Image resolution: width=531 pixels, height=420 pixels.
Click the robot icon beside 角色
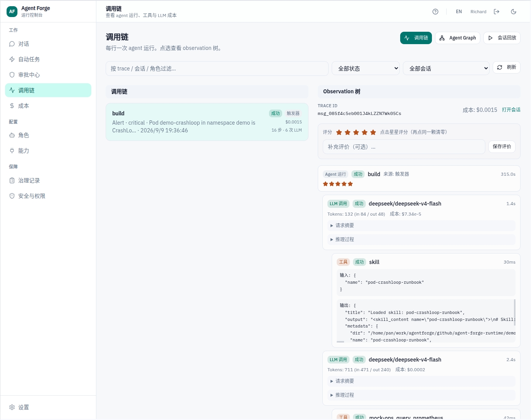click(12, 135)
